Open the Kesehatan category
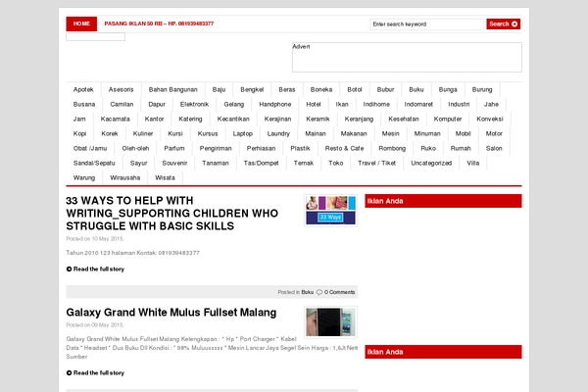This screenshot has height=392, width=588. pyautogui.click(x=404, y=119)
